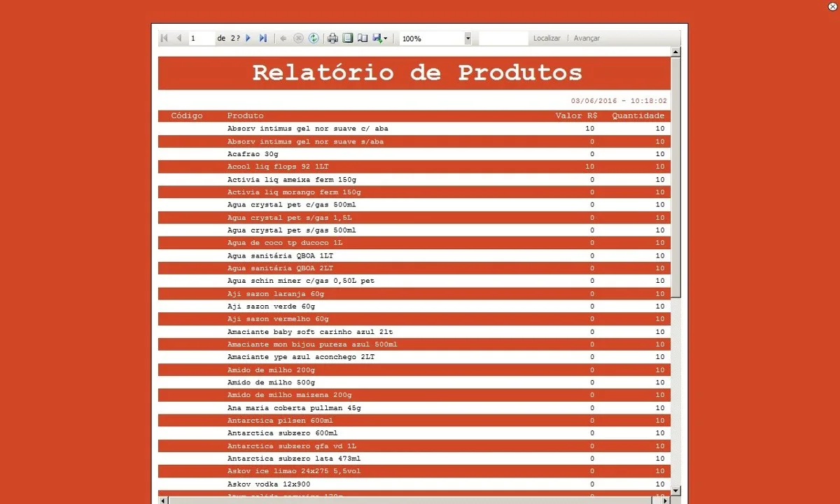Go to the first page of the report
The width and height of the screenshot is (840, 504).
click(164, 38)
